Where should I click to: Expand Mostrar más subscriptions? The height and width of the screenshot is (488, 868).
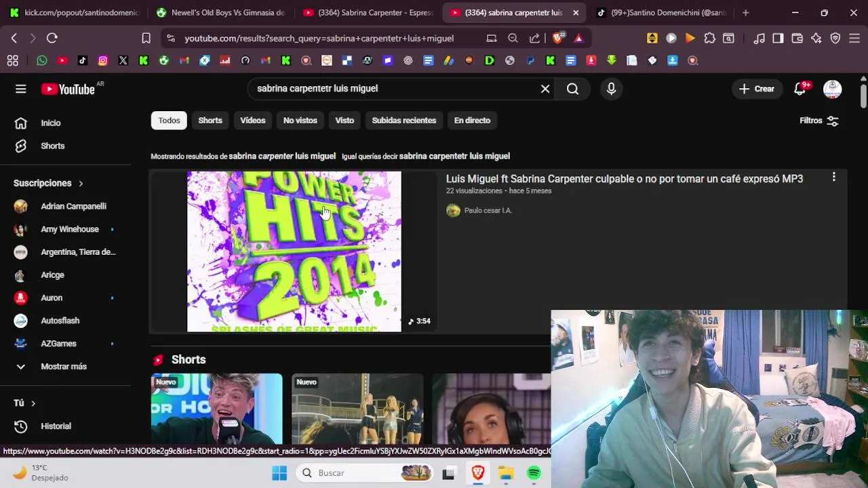coord(65,367)
